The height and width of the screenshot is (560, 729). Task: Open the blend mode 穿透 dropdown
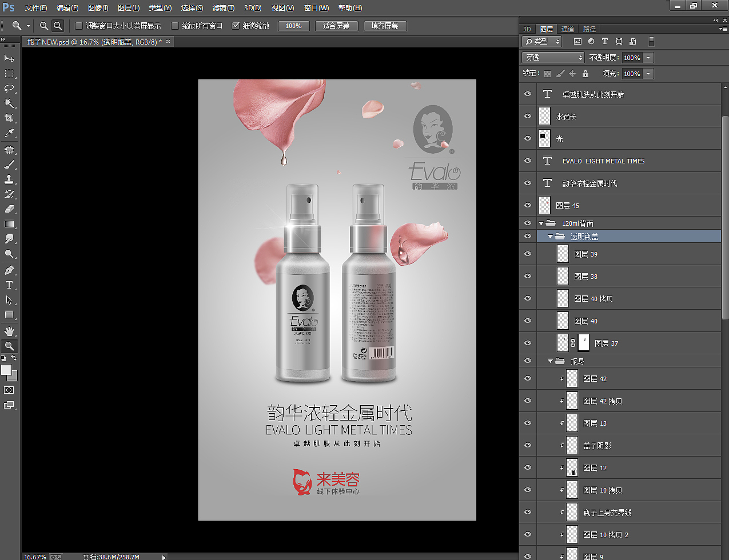click(553, 58)
